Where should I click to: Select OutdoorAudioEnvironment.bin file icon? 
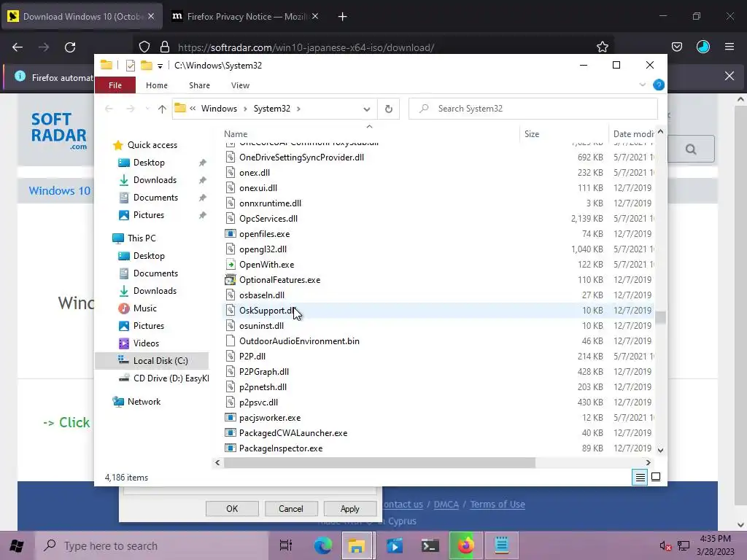231,341
